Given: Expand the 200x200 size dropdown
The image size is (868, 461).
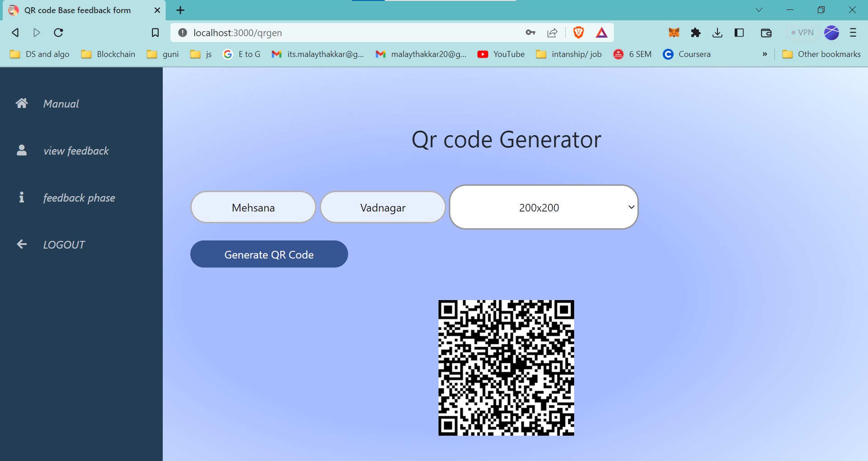Looking at the screenshot, I should coord(543,207).
